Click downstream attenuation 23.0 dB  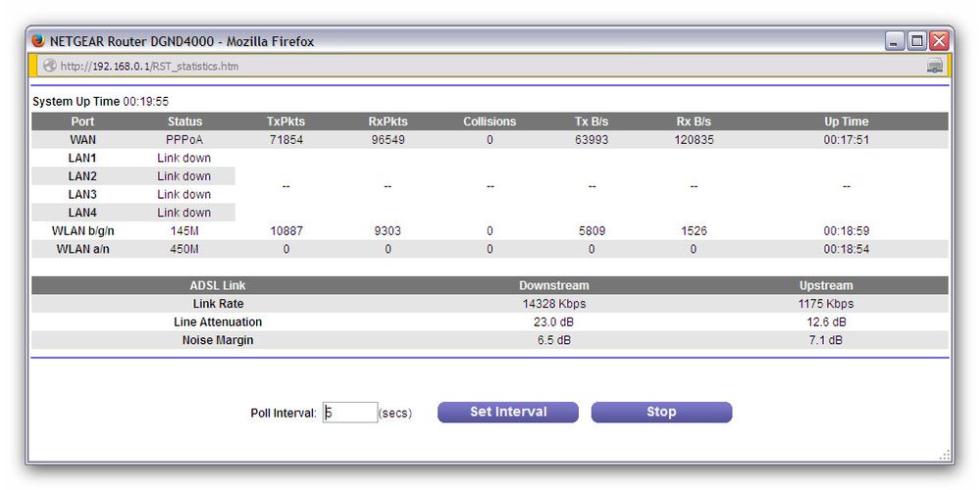(x=553, y=322)
